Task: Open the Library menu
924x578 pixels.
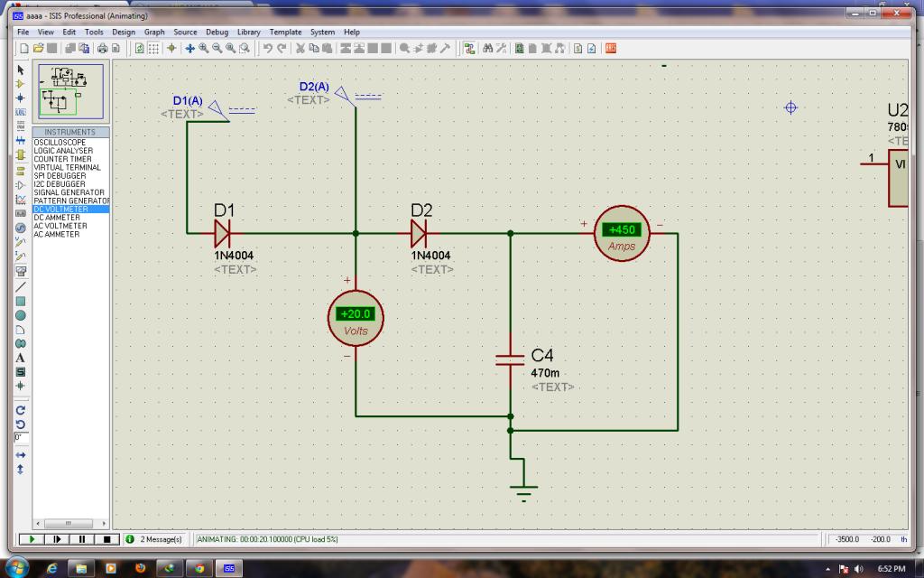Action: [x=248, y=32]
